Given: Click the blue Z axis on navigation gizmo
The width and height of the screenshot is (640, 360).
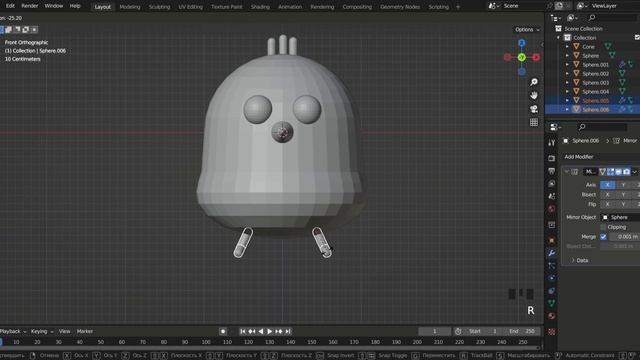Looking at the screenshot, I should (522, 43).
